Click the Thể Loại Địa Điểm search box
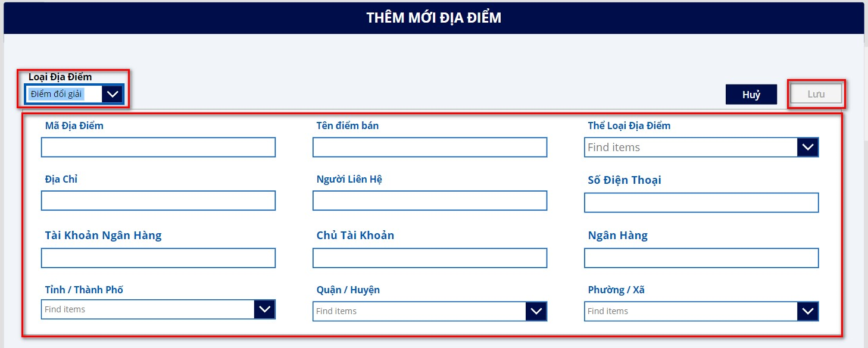 click(x=691, y=147)
